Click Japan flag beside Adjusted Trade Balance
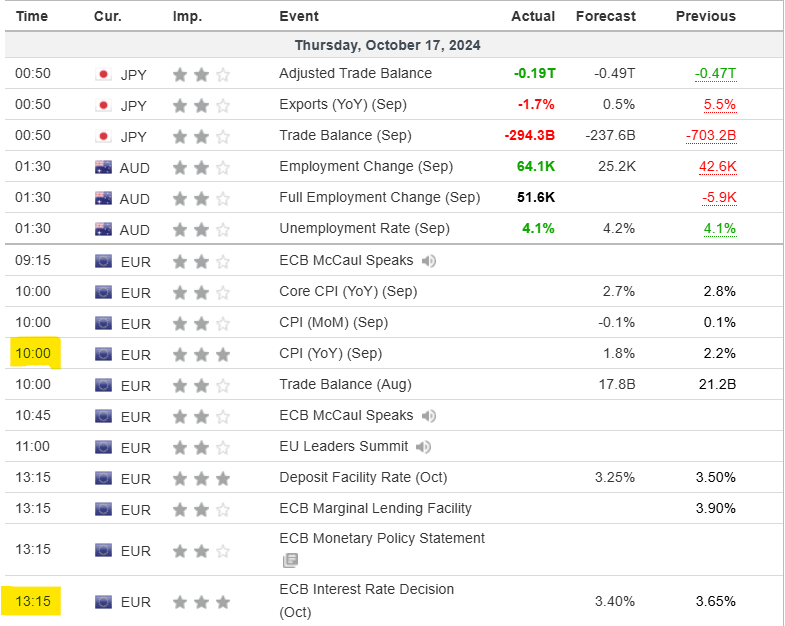 point(103,74)
